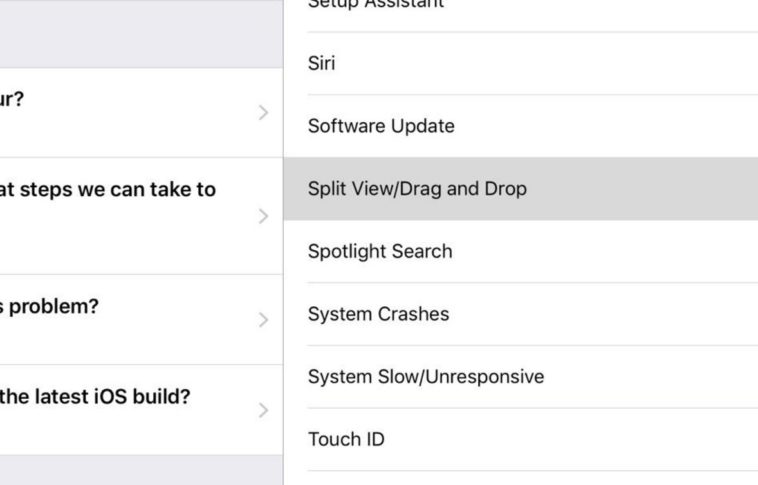Select the Siri topic
The width and height of the screenshot is (758, 485).
[322, 64]
